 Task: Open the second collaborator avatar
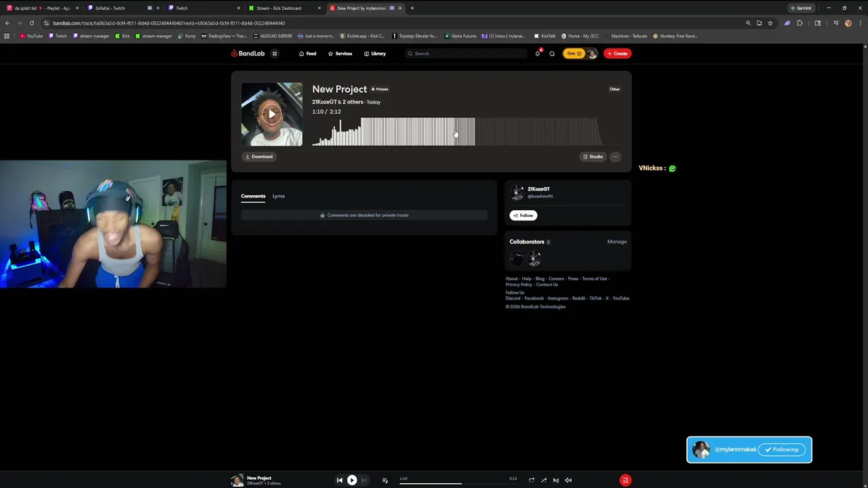(x=534, y=258)
